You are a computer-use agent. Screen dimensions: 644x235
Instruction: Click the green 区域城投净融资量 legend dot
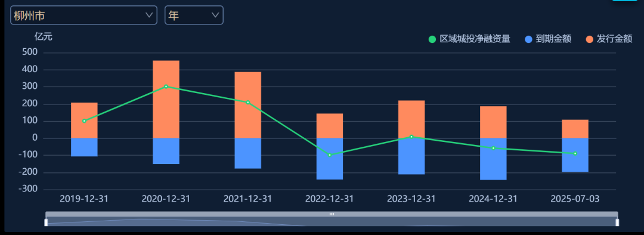click(x=432, y=39)
